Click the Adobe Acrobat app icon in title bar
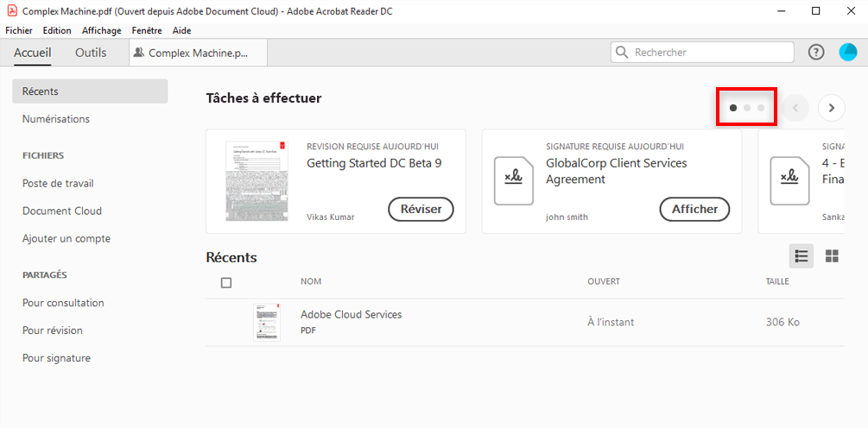This screenshot has width=868, height=428. (x=12, y=11)
